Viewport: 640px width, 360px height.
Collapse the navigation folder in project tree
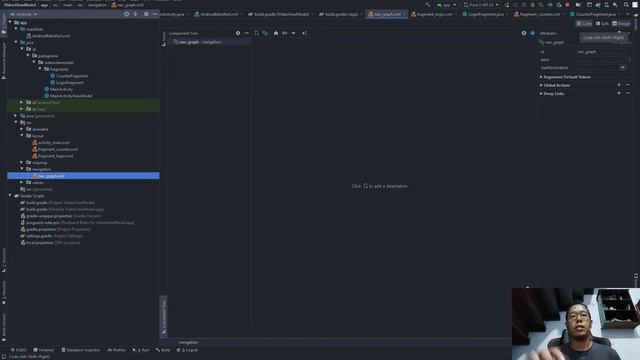22,169
